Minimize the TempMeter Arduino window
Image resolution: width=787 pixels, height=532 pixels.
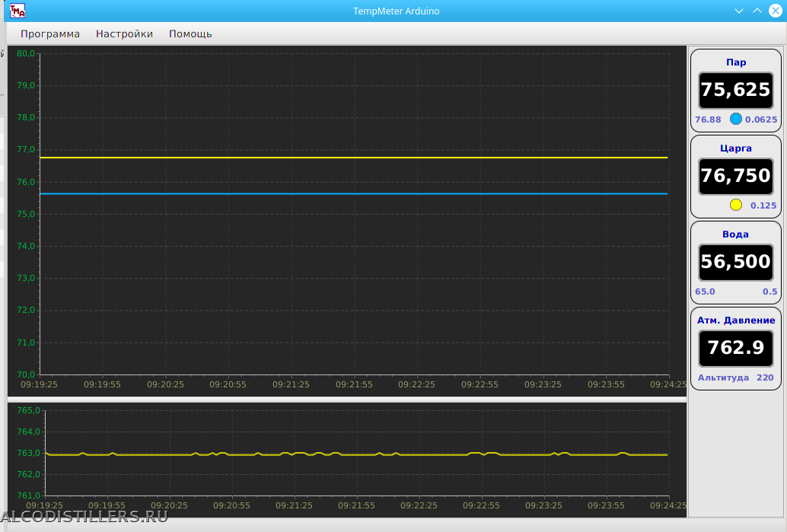pyautogui.click(x=738, y=11)
